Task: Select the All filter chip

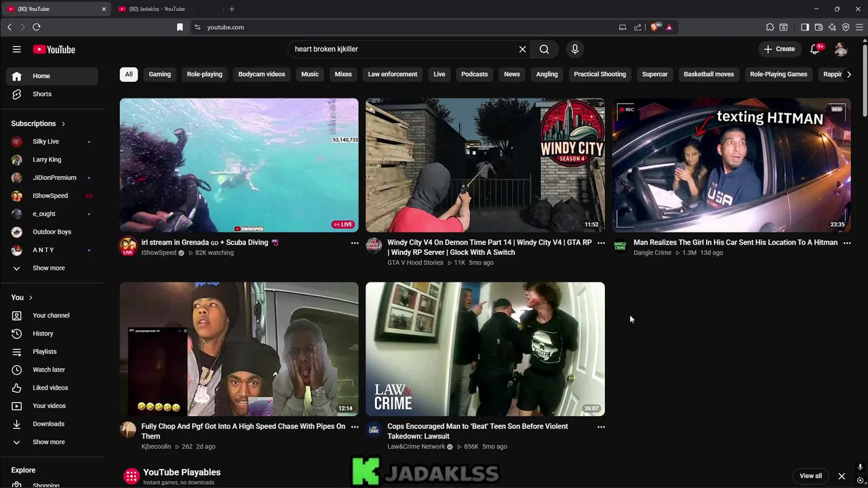Action: click(x=129, y=75)
